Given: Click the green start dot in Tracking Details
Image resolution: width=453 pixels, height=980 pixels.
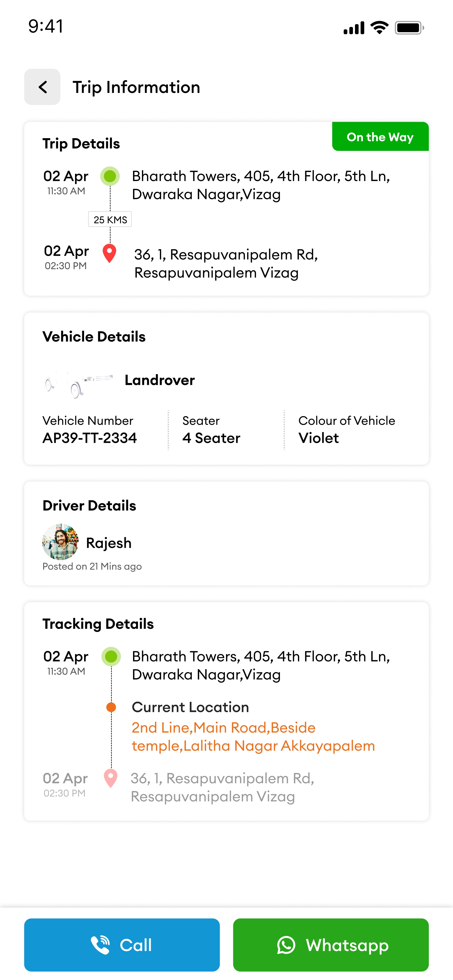Looking at the screenshot, I should [111, 656].
